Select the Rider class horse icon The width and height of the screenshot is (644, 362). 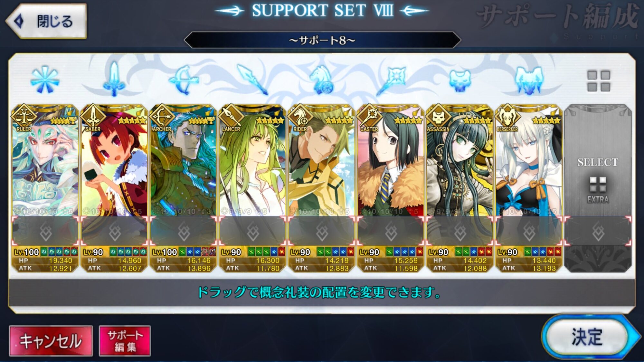pos(322,80)
